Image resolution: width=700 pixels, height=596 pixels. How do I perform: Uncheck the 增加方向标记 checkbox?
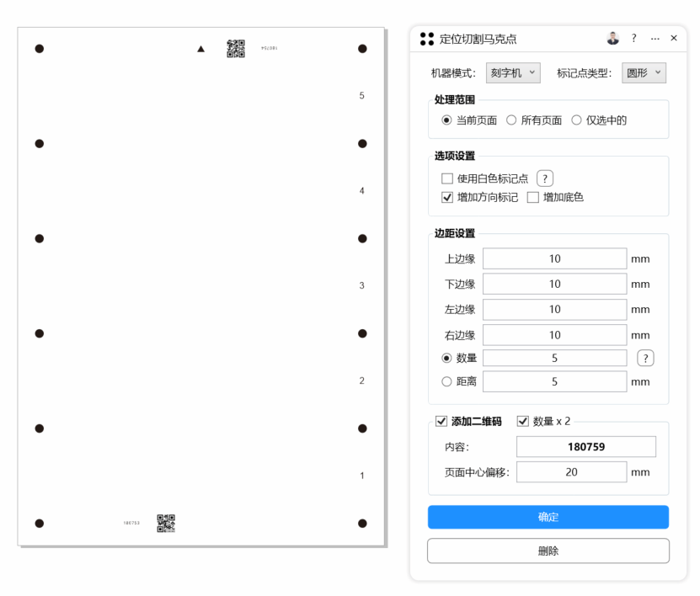(447, 198)
